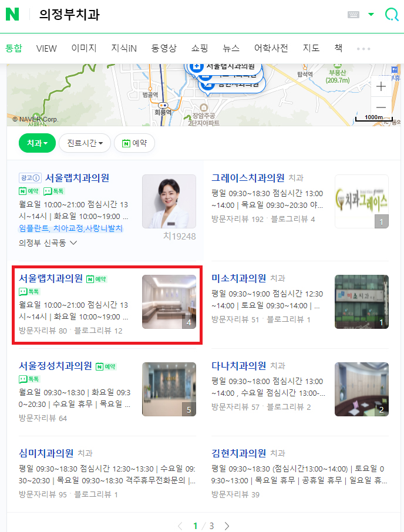Zoom in on the map
404x532 pixels.
[x=381, y=86]
